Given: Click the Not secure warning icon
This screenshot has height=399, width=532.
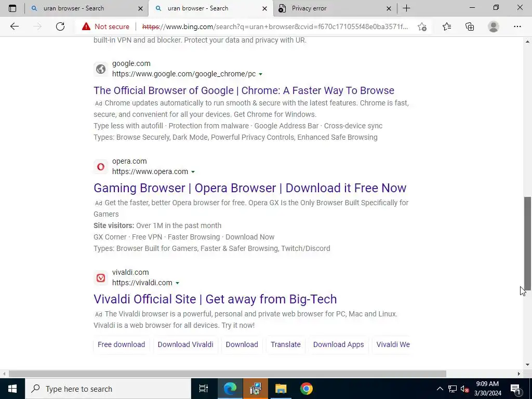Looking at the screenshot, I should 86,26.
